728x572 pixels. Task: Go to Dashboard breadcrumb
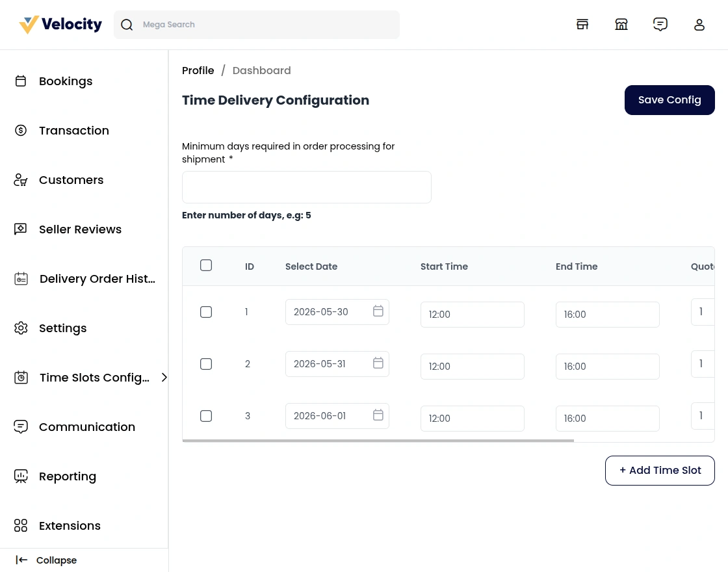261,71
